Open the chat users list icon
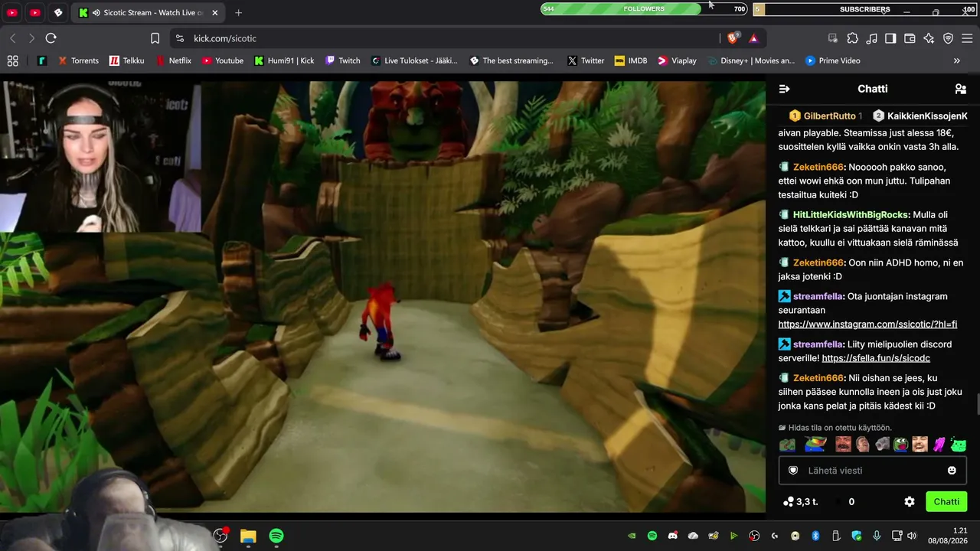The height and width of the screenshot is (551, 980). click(x=961, y=89)
